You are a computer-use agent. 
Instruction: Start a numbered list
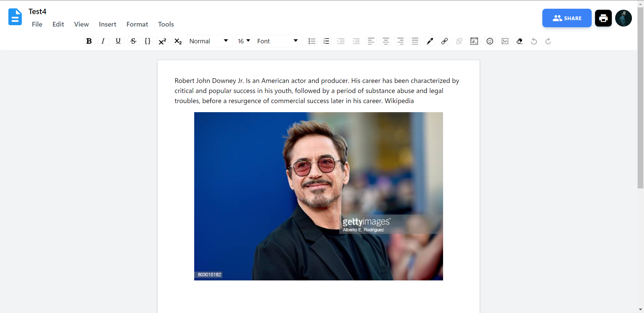point(326,41)
